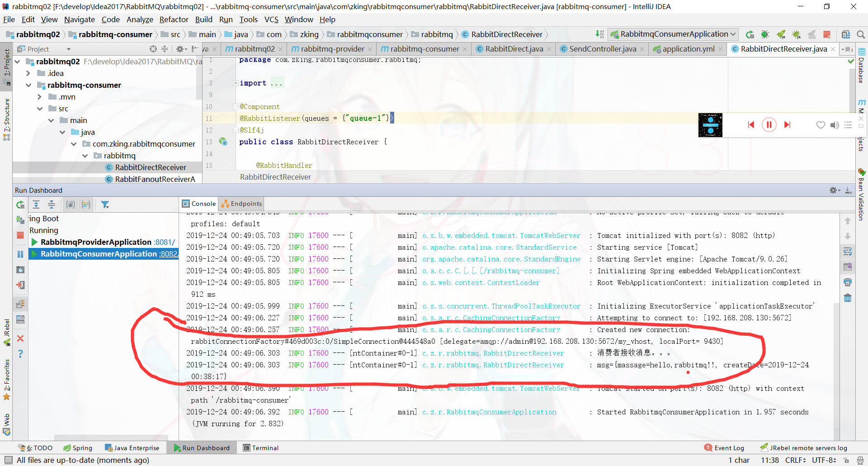
Task: Expand collapsed import statements in editor
Action: 236,83
